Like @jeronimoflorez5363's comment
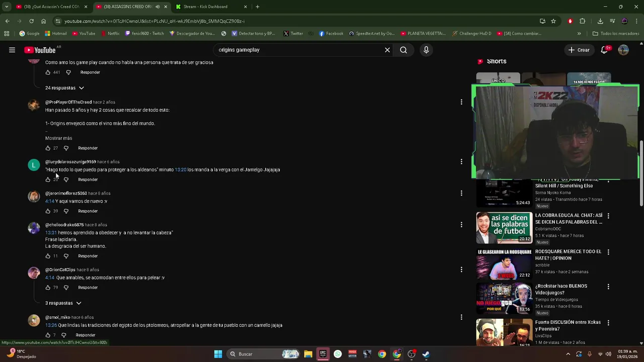 (x=48, y=211)
